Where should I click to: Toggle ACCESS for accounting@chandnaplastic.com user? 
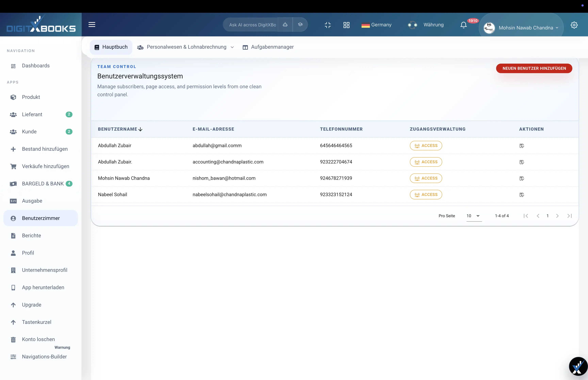[x=426, y=162]
